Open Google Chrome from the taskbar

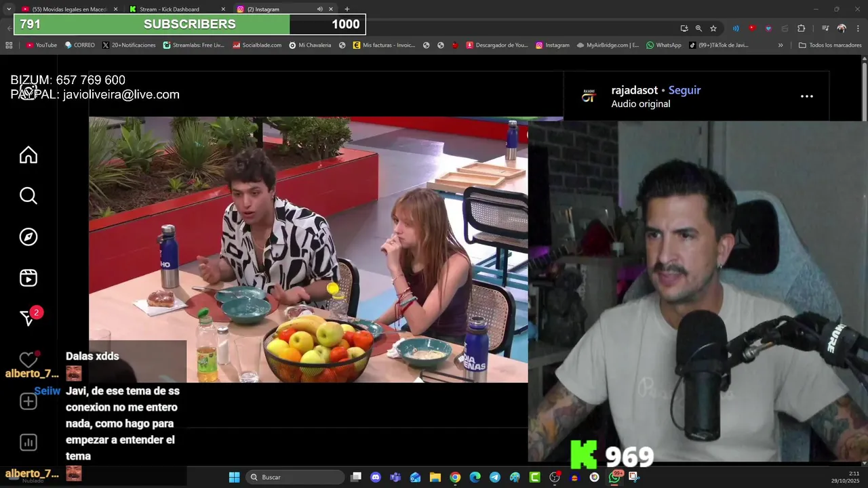tap(455, 477)
